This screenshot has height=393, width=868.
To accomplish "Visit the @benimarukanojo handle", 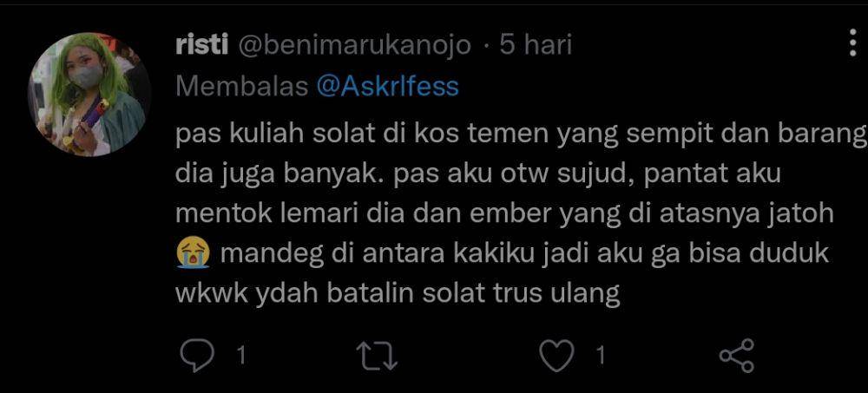I will pyautogui.click(x=355, y=46).
